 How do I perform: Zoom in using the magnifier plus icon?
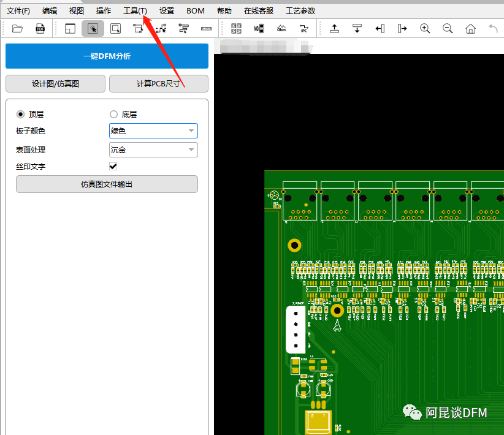[x=425, y=28]
